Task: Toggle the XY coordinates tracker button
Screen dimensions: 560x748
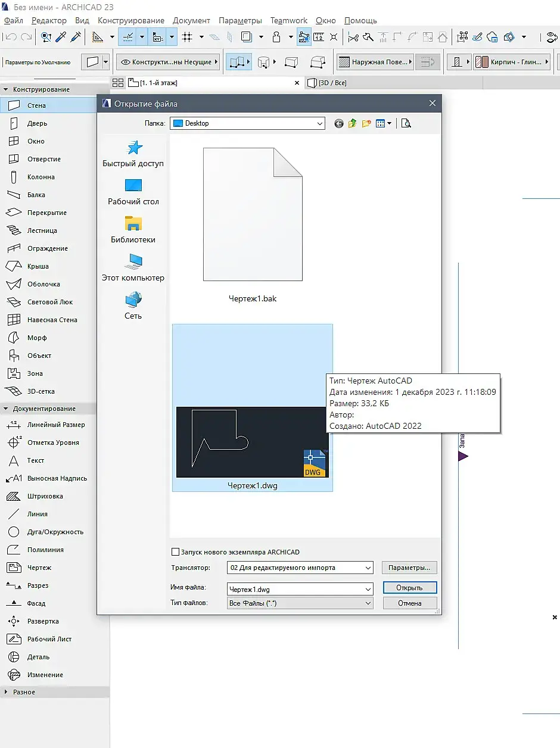Action: (x=158, y=37)
